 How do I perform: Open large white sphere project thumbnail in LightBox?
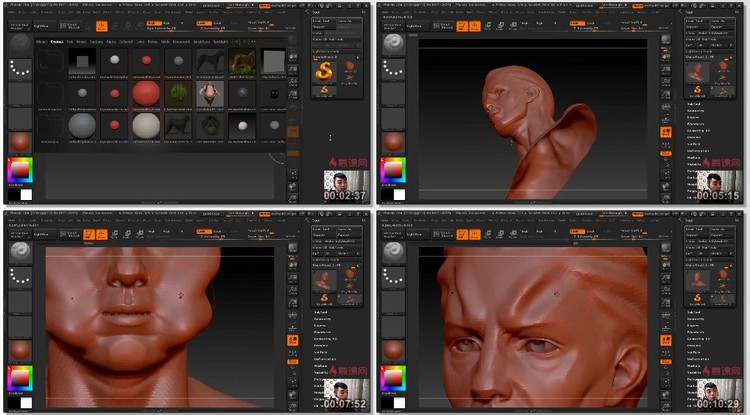click(x=146, y=126)
